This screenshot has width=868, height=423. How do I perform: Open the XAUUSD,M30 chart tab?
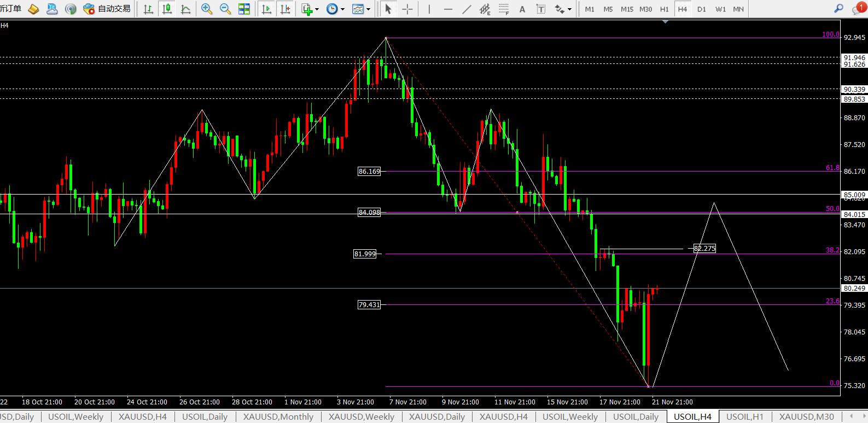tap(807, 417)
